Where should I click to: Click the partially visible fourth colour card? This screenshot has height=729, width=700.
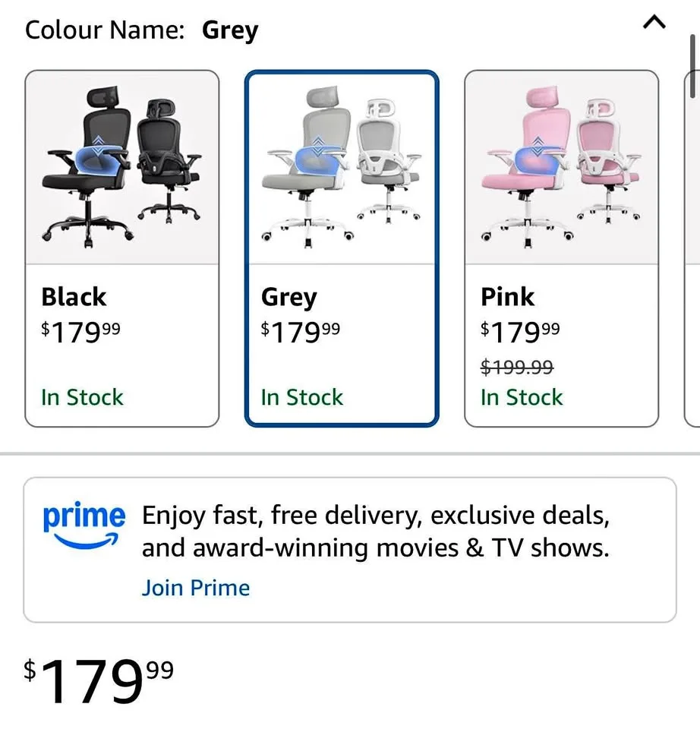click(x=692, y=249)
